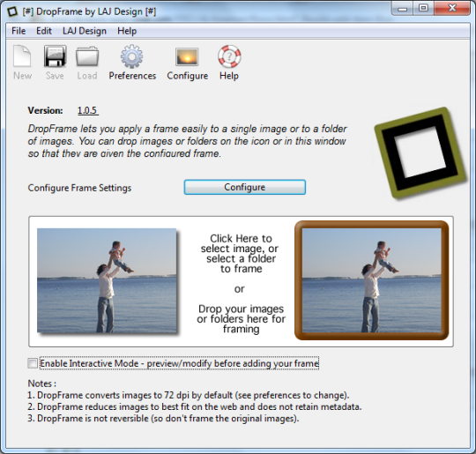The width and height of the screenshot is (476, 454).
Task: Click the Help lifebuoy icon
Action: coord(229,56)
